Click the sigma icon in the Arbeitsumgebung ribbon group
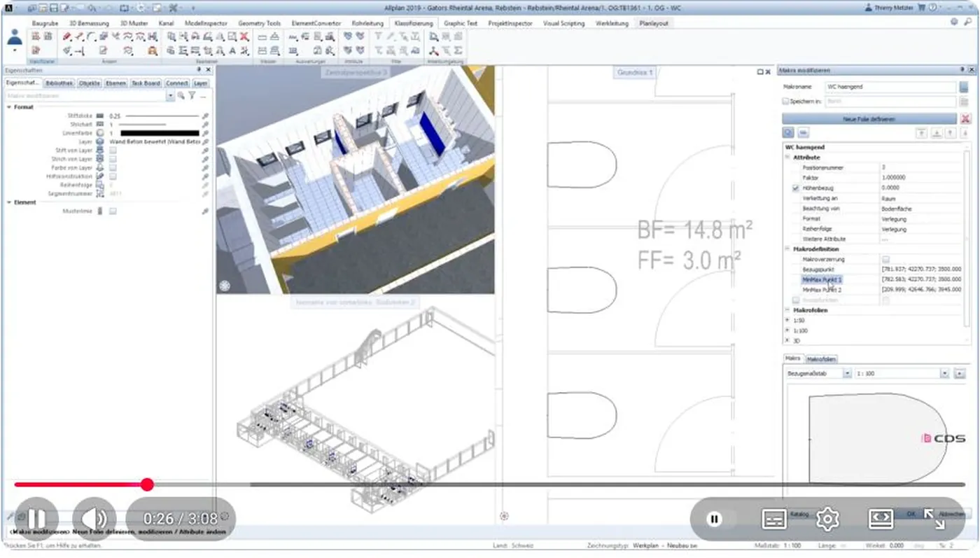This screenshot has height=558, width=980. point(458,50)
